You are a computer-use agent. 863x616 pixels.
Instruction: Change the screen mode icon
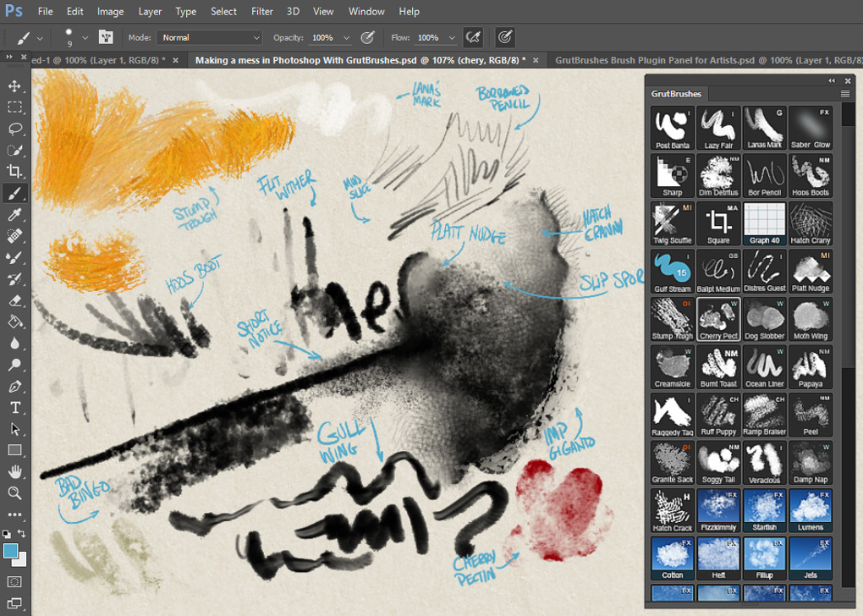tap(15, 603)
